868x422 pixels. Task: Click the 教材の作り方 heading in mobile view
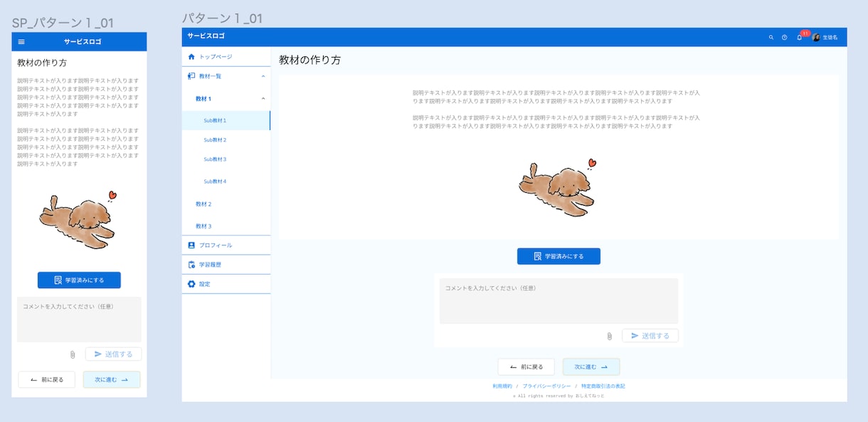coord(42,63)
